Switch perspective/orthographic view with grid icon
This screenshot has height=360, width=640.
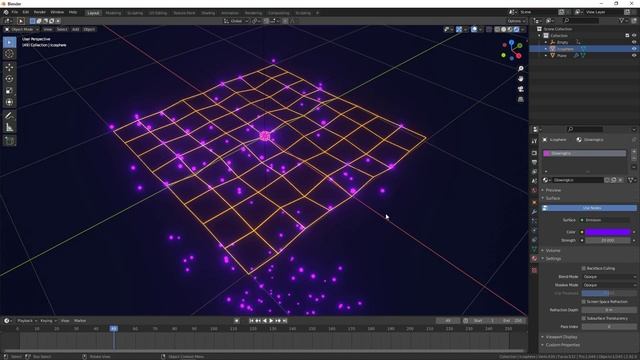coord(520,99)
